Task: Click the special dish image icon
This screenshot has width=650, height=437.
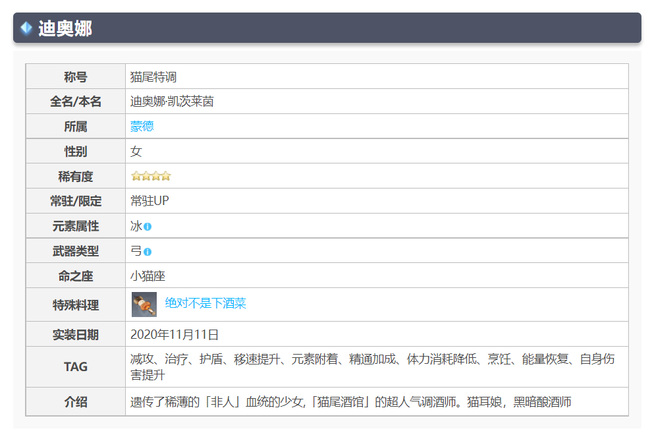Action: (144, 304)
